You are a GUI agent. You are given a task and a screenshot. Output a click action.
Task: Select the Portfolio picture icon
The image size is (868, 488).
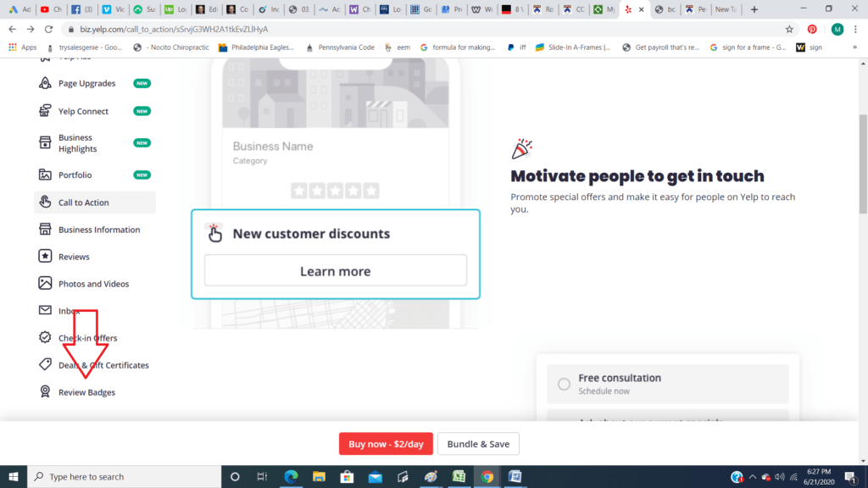[x=45, y=175]
